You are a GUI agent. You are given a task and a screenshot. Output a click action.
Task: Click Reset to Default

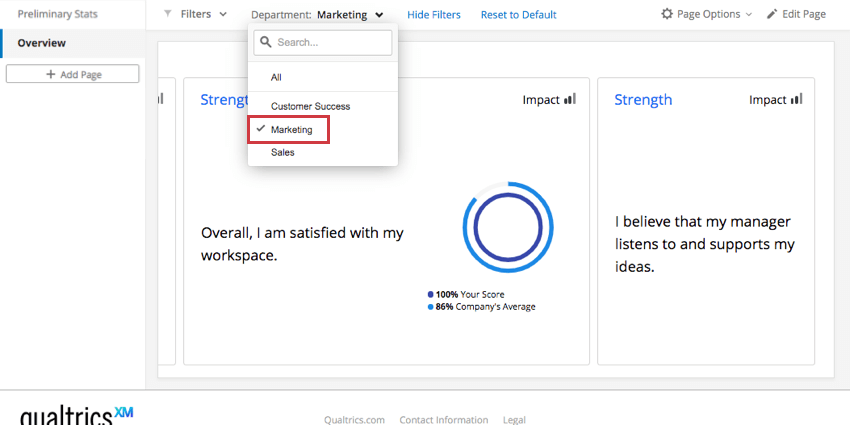[518, 15]
